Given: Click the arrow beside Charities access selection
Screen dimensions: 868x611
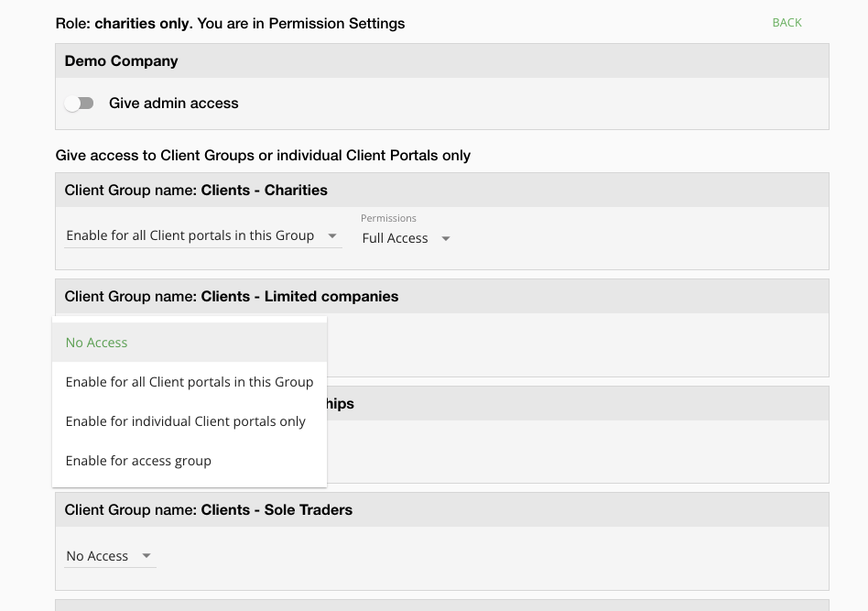Looking at the screenshot, I should tap(332, 236).
